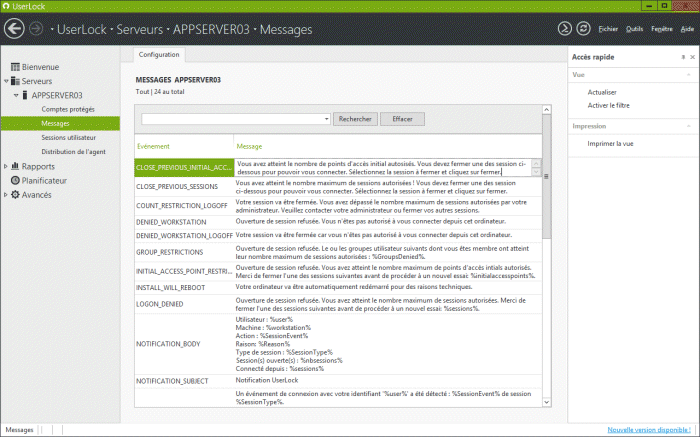Open the Aide menu
Viewport: 700px width, 437px height.
(687, 29)
